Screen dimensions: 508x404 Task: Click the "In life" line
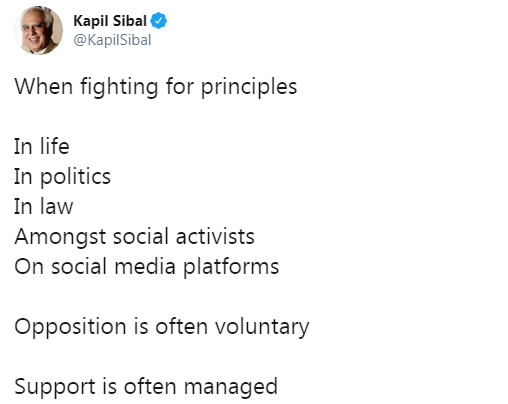(x=42, y=146)
